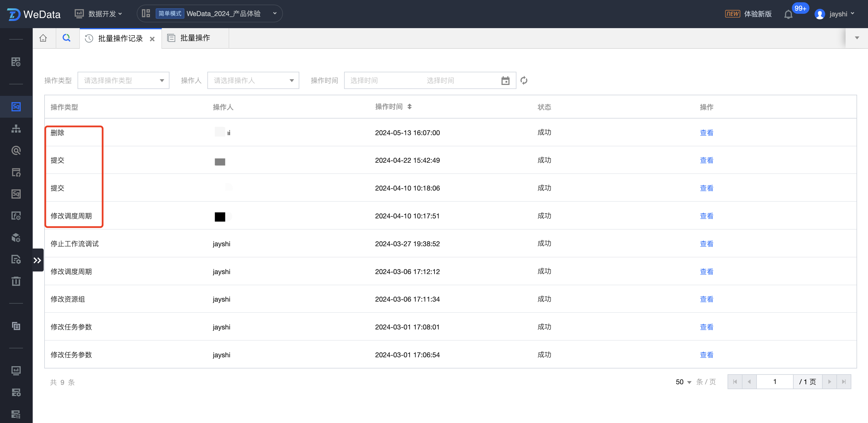This screenshot has width=868, height=423.
Task: Click 查看 for the 删除 record
Action: click(x=706, y=133)
